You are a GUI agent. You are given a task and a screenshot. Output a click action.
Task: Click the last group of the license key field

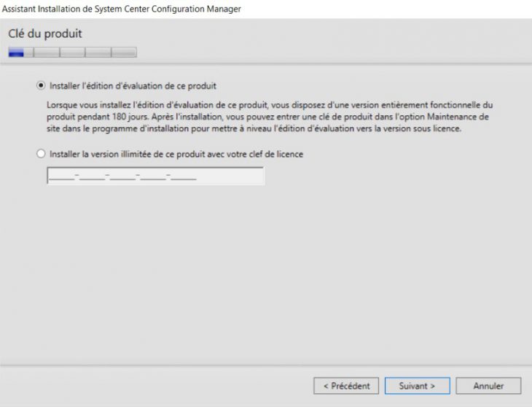[x=184, y=176]
